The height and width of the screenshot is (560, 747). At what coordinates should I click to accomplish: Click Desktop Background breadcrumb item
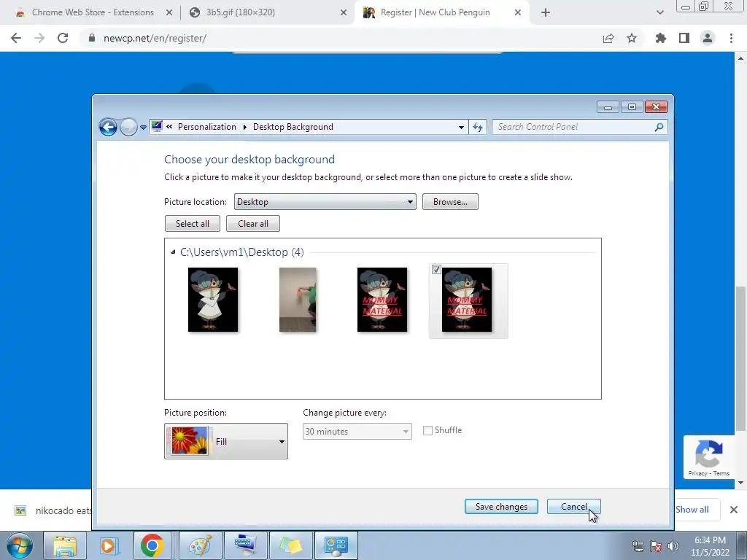click(293, 127)
